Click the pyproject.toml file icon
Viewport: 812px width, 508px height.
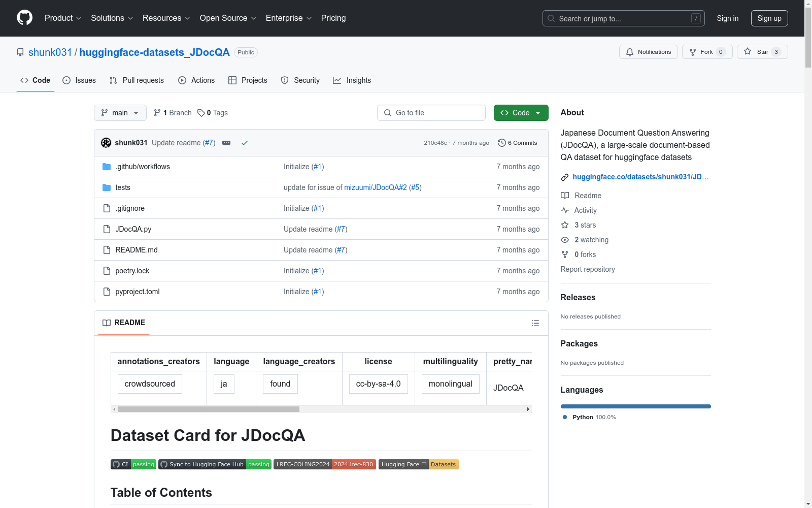coord(107,292)
